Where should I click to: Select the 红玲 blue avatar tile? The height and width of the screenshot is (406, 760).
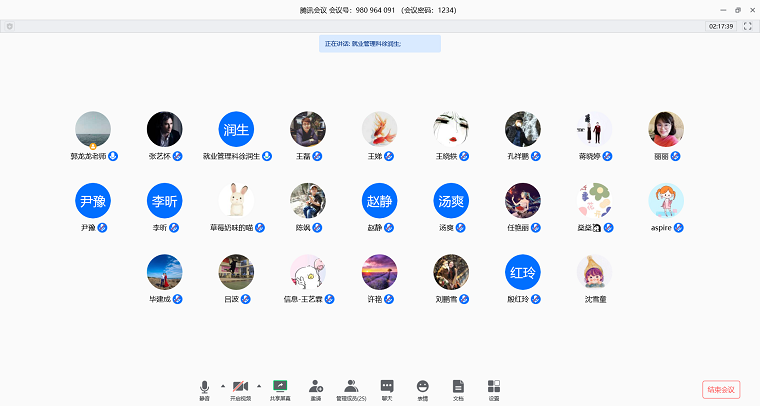click(x=523, y=272)
